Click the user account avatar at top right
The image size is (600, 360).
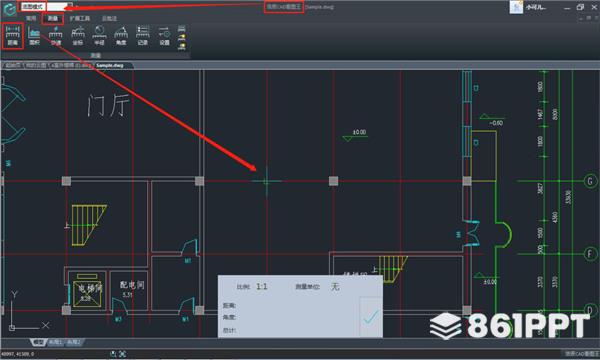point(516,7)
